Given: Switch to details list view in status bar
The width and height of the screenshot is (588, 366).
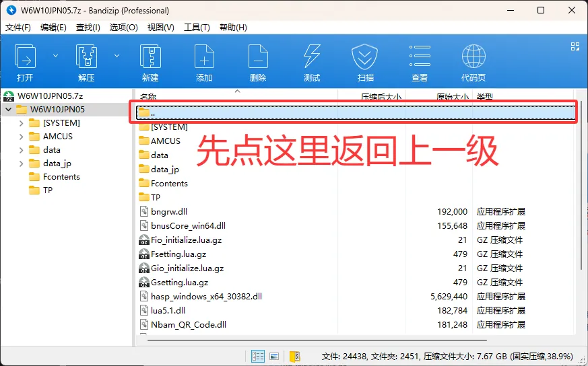Looking at the screenshot, I should 258,356.
